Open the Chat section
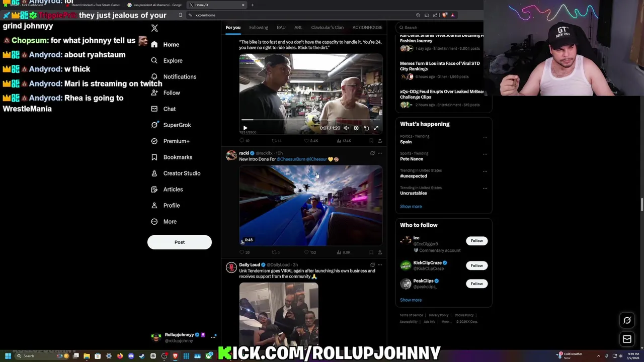The width and height of the screenshot is (644, 362). coord(164,109)
